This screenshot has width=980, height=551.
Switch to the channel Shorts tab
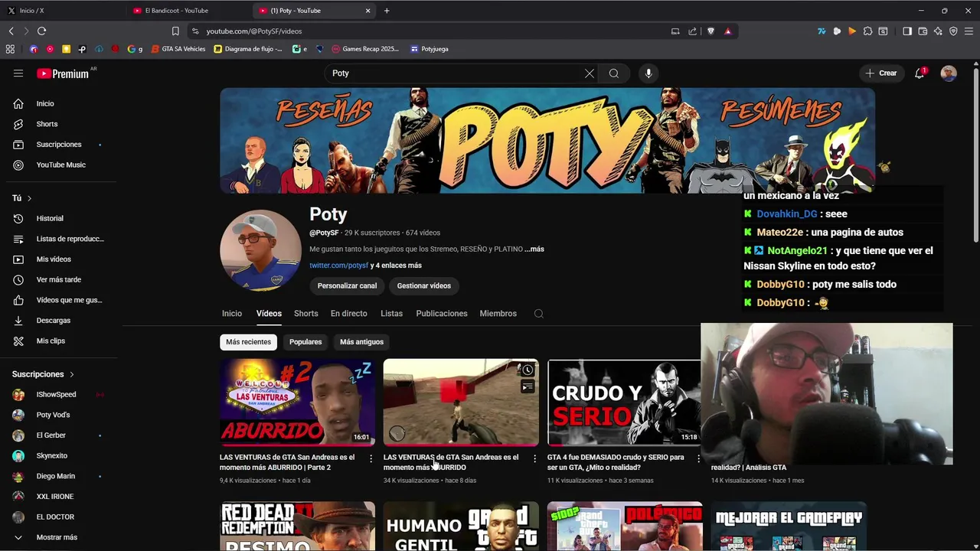point(305,314)
